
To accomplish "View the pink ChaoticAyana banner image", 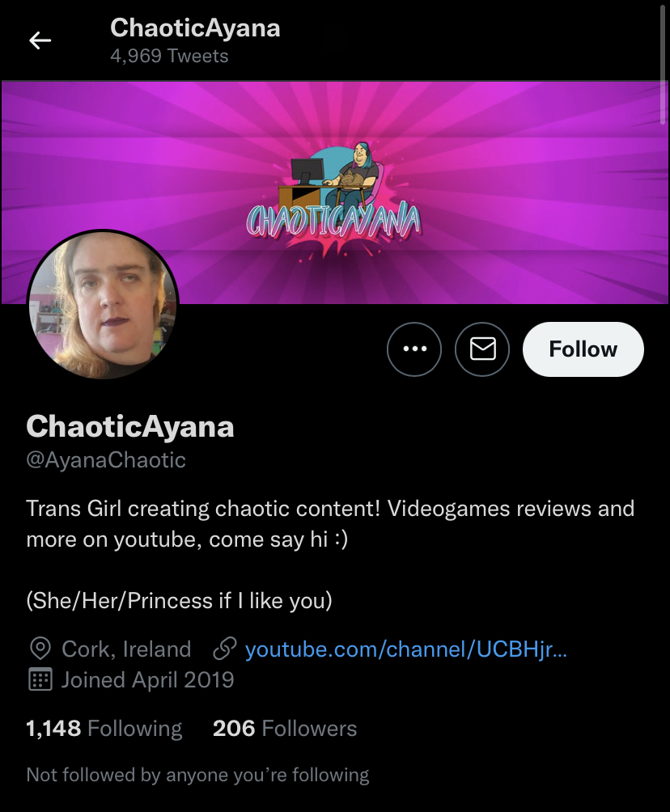I will click(335, 192).
